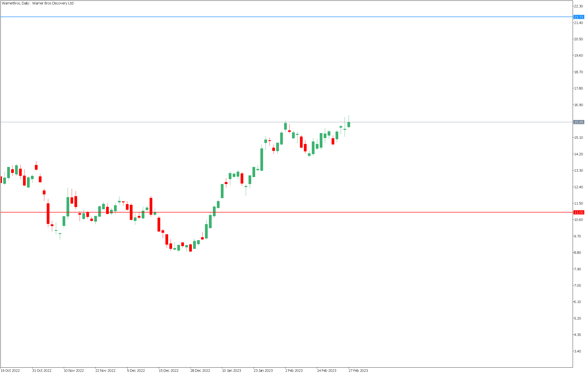Click the blue 21.71 price label
588x374 pixels.
tap(579, 17)
